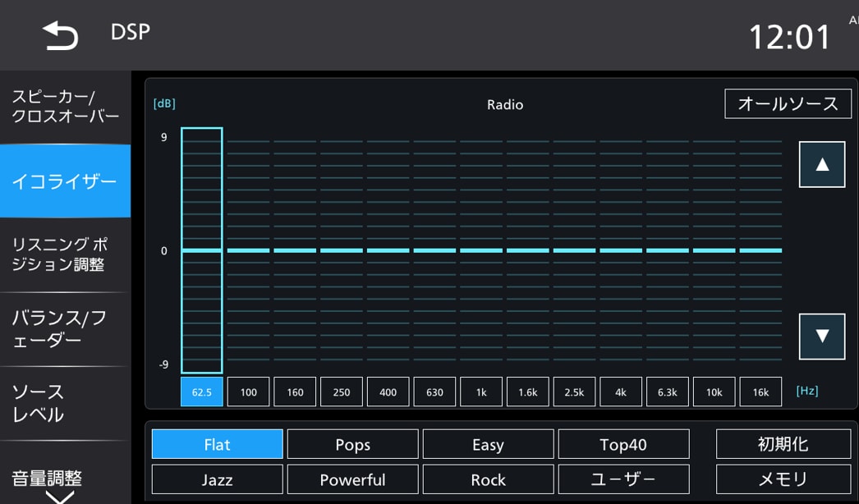
Task: Click the 250 Hz band slider column
Action: [342, 250]
